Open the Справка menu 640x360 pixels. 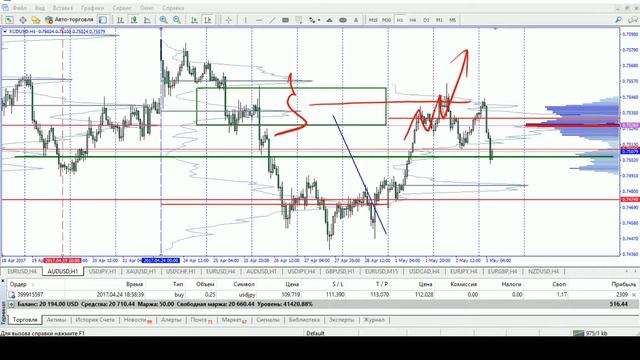click(173, 8)
